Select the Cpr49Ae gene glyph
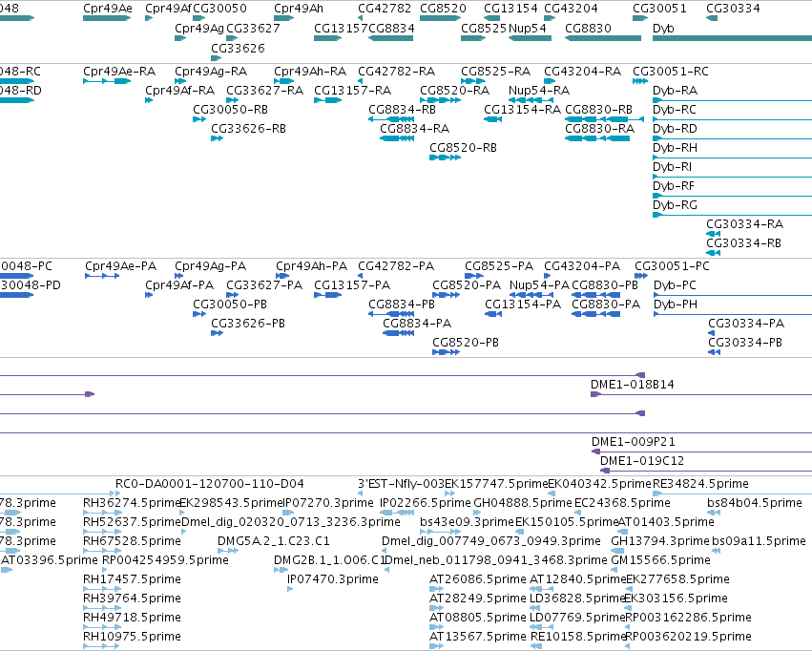 tap(107, 18)
